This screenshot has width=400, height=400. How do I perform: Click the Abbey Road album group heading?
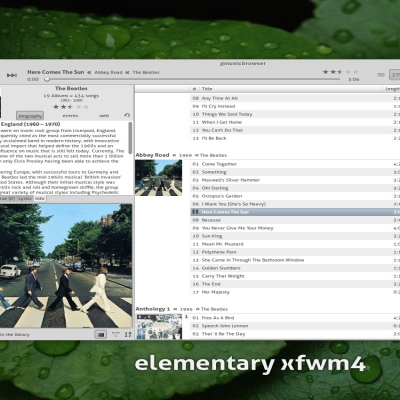(x=152, y=155)
